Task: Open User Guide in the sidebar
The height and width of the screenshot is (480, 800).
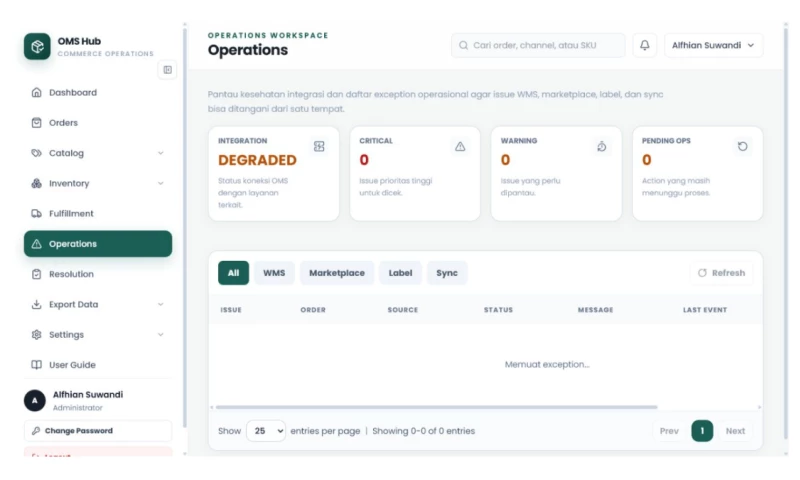Action: 98,365
